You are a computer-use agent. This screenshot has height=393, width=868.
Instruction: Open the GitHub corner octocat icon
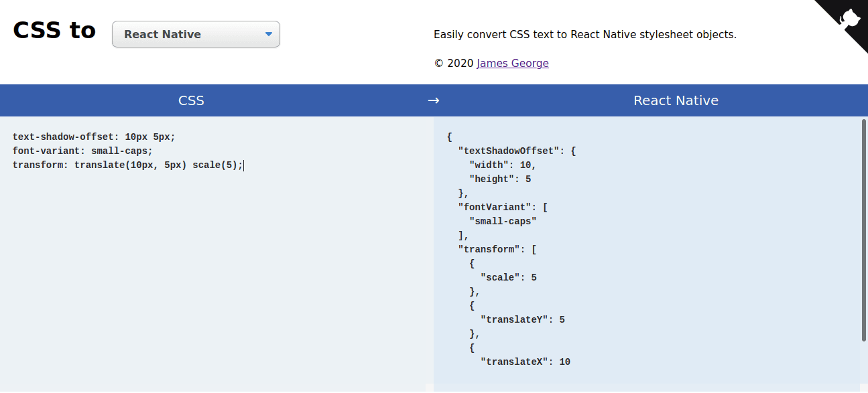point(850,17)
